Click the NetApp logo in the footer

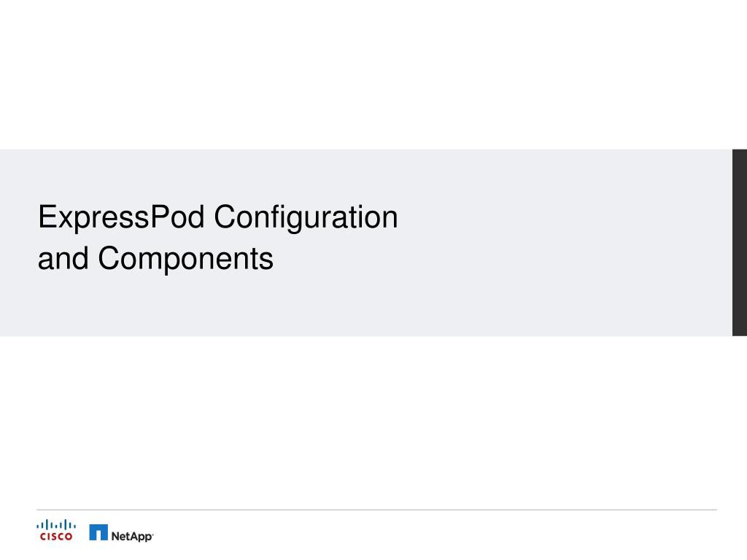pos(121,534)
